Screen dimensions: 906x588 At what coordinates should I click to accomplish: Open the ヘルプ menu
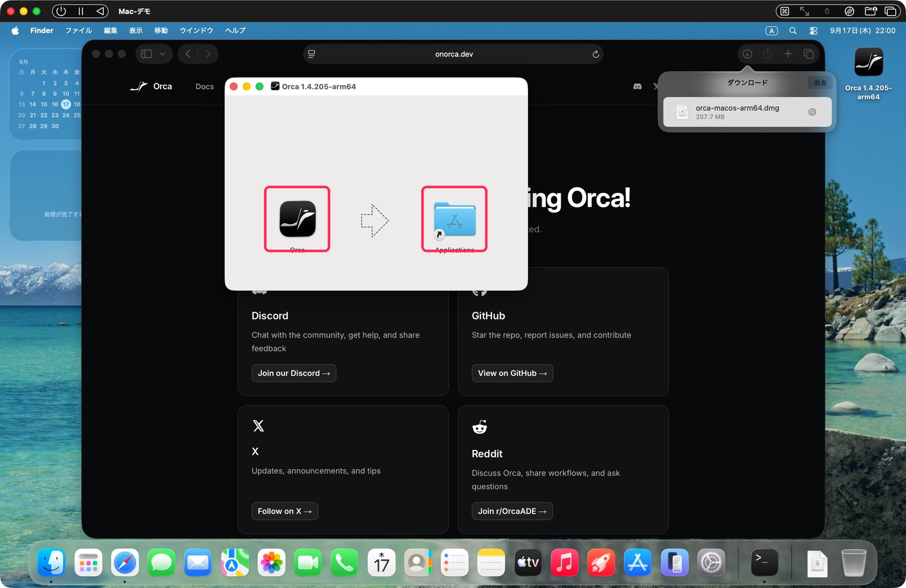click(x=235, y=31)
